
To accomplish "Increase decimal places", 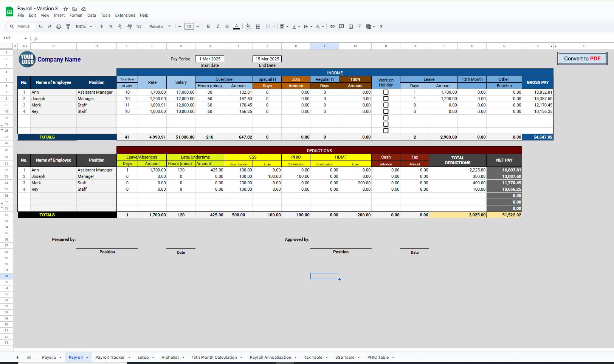I will [129, 26].
